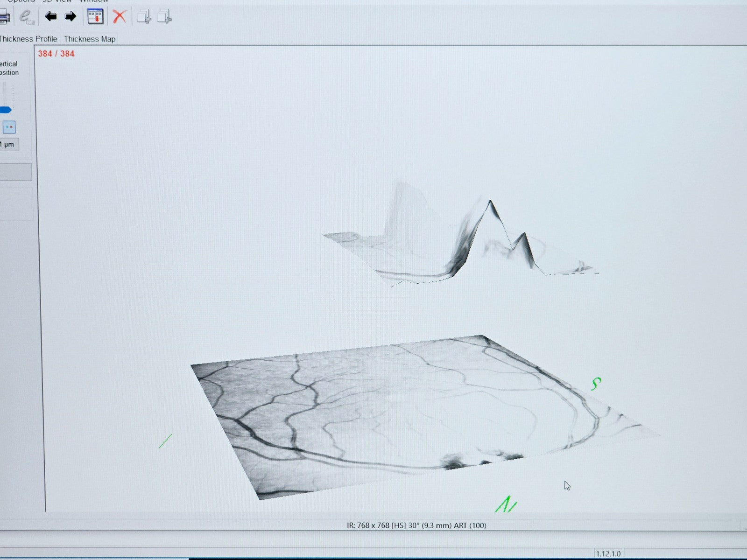Export report using the ePDF icon
The width and height of the screenshot is (747, 560).
[26, 17]
